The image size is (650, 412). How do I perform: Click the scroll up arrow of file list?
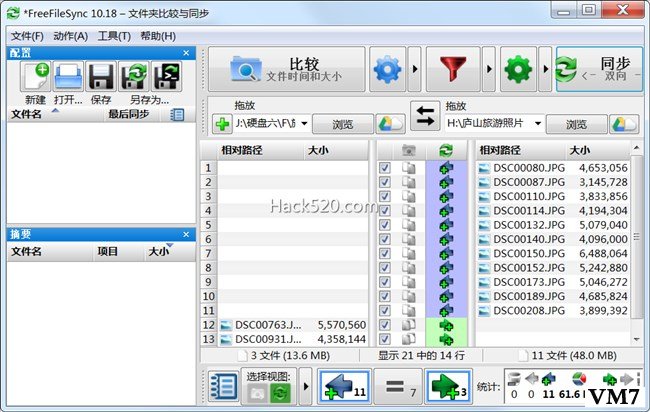(x=636, y=148)
